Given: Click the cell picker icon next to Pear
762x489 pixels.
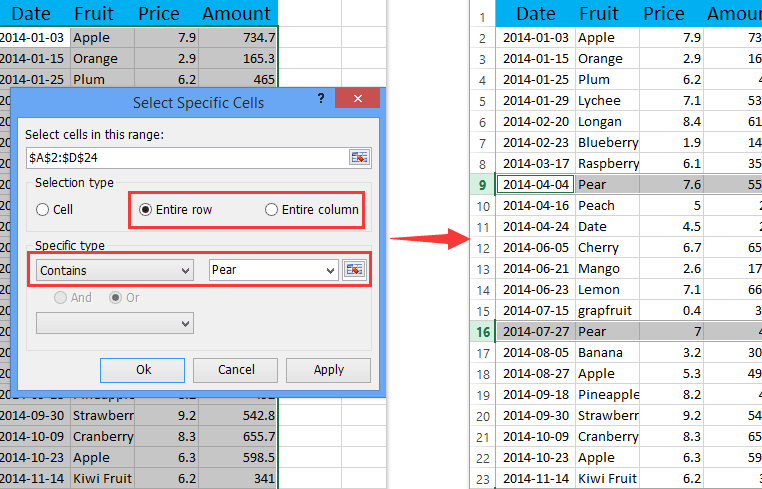Looking at the screenshot, I should tap(354, 269).
